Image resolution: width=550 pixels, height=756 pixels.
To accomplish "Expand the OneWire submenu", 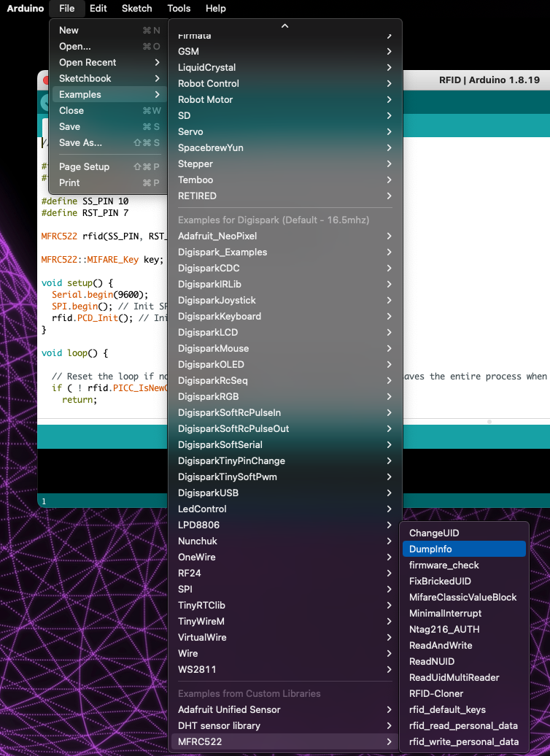I will coord(284,557).
